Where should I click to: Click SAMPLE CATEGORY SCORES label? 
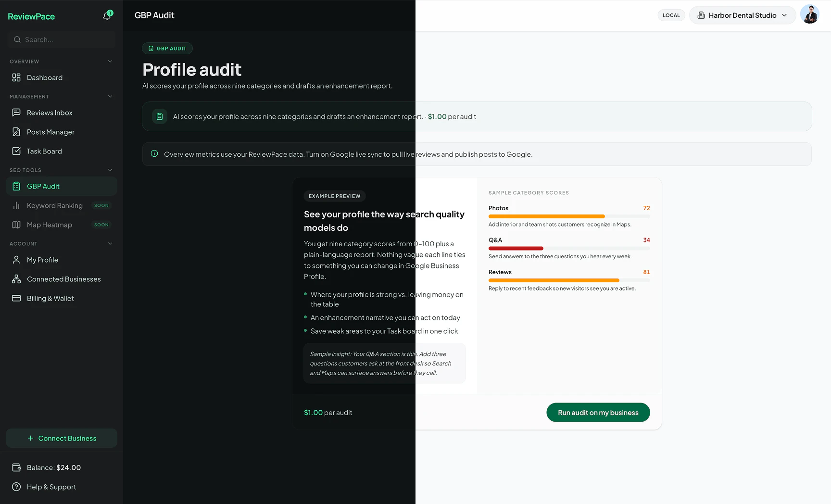(529, 193)
